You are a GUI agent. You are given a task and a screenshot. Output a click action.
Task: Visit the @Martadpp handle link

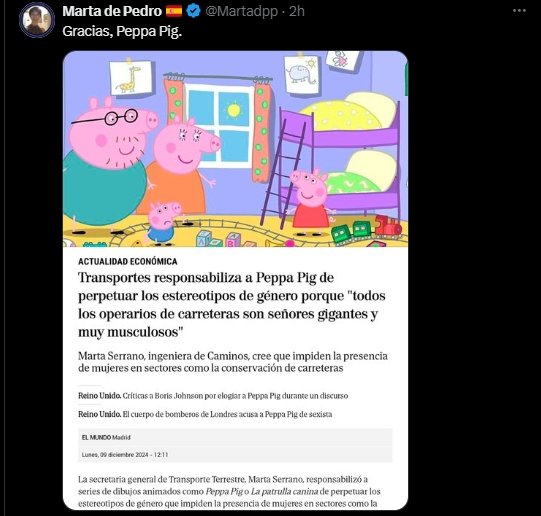[x=242, y=11]
